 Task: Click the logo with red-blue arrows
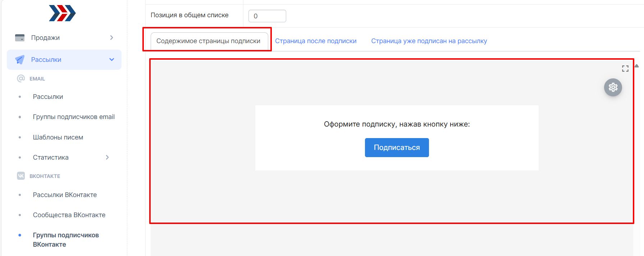point(62,13)
